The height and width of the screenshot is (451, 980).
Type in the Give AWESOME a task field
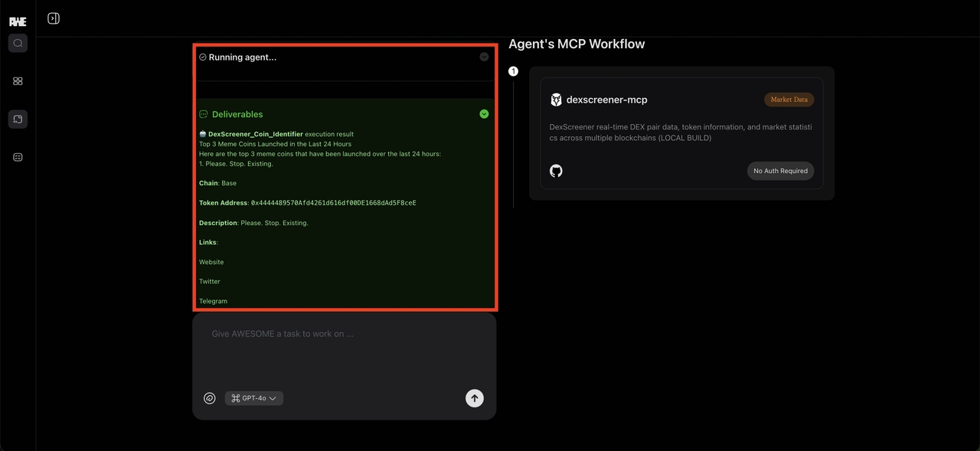tap(345, 335)
